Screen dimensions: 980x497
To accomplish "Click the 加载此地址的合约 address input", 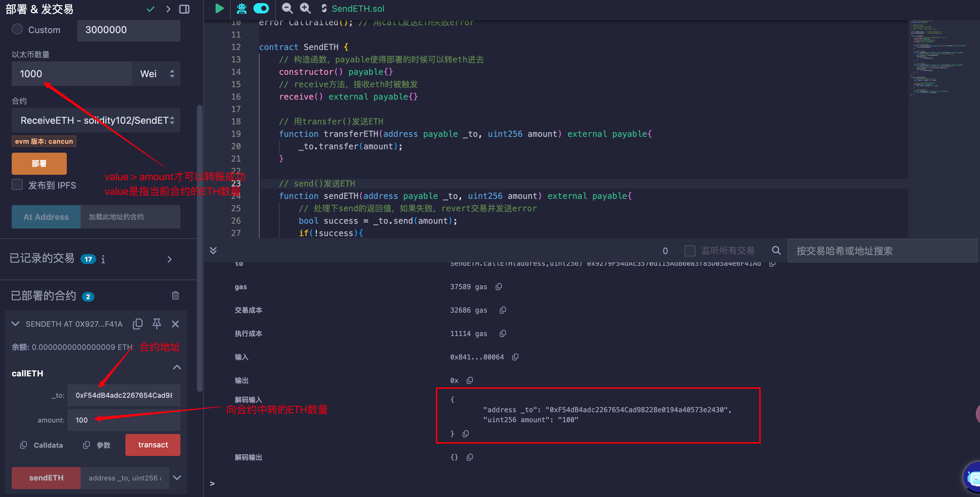I will [131, 217].
